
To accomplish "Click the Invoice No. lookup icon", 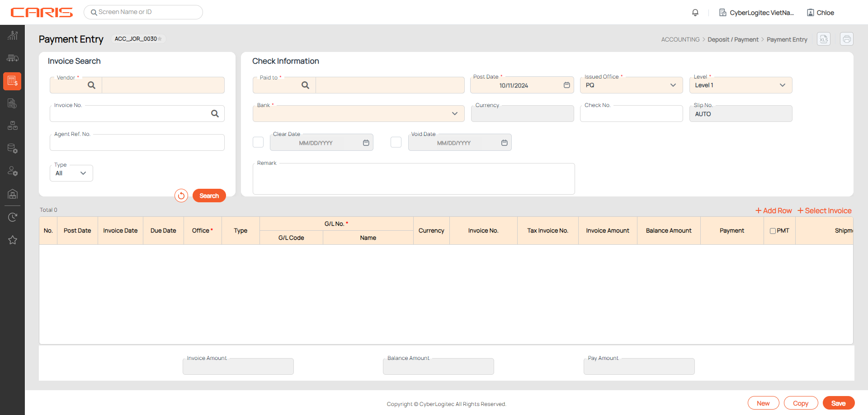I will tap(215, 114).
